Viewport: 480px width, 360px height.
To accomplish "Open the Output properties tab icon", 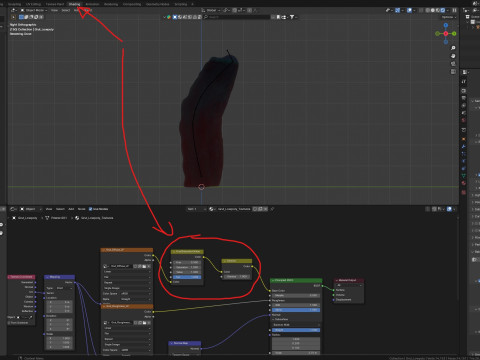I will 464,98.
